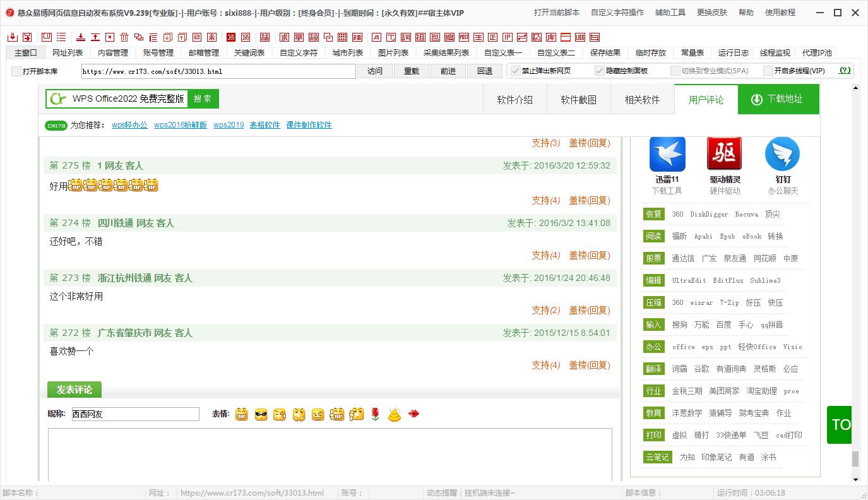Viewport: 868px width, 500px height.
Task: Open the 代理IP池 tab
Action: coord(817,53)
